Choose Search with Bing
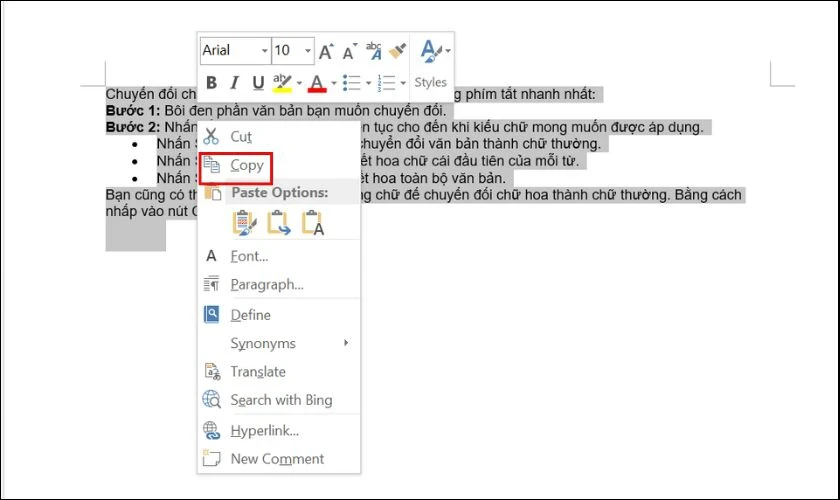 pos(279,400)
